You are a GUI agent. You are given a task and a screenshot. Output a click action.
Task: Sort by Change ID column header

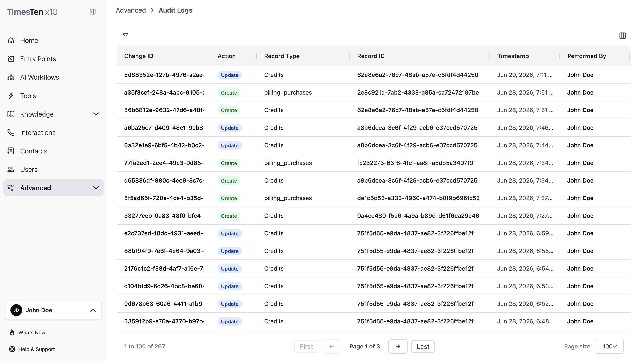139,56
